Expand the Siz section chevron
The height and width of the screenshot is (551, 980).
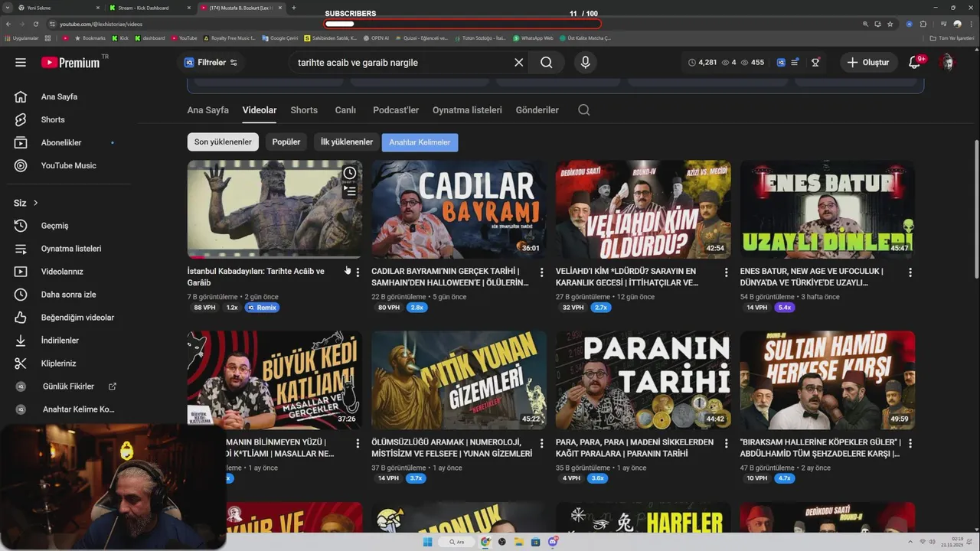pos(35,203)
